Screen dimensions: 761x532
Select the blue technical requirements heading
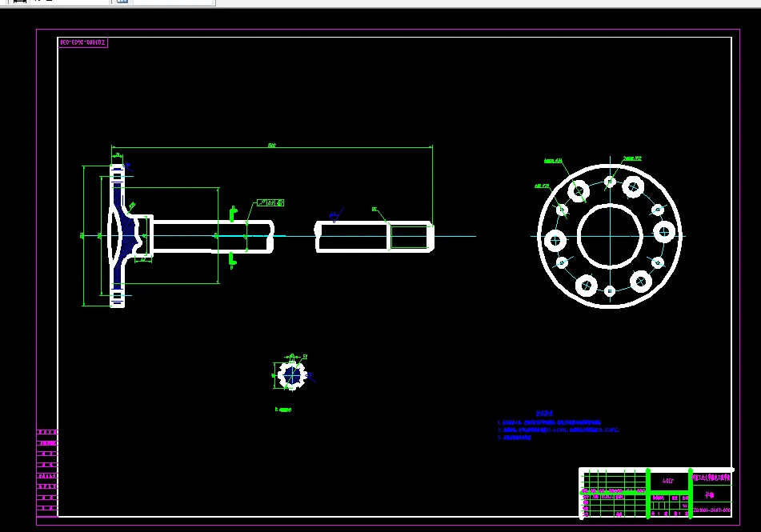point(544,414)
